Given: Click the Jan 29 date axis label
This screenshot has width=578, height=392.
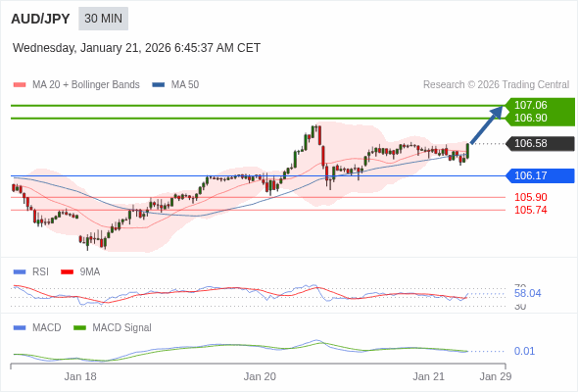Looking at the screenshot, I should (x=496, y=377).
